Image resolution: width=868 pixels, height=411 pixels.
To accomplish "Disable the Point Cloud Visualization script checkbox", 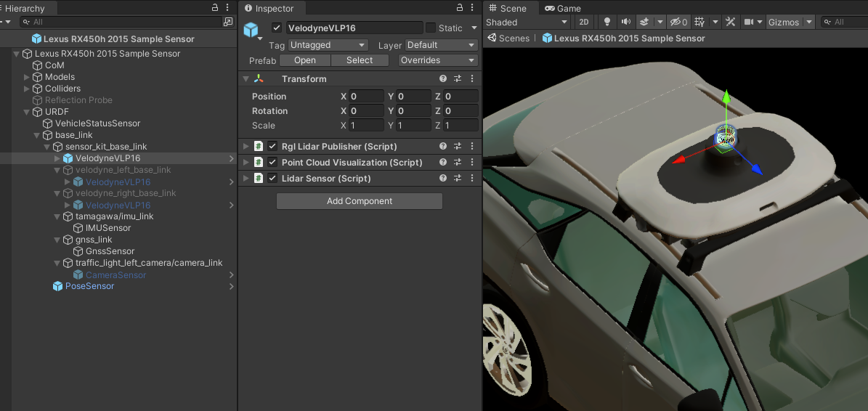I will coord(272,163).
